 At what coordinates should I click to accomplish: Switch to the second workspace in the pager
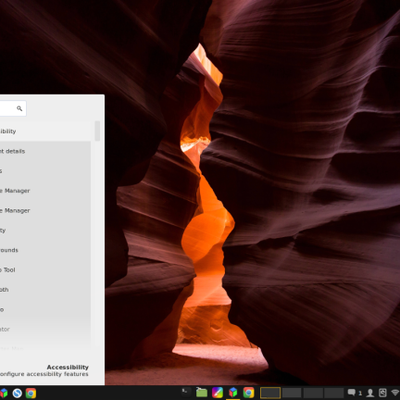[292, 393]
